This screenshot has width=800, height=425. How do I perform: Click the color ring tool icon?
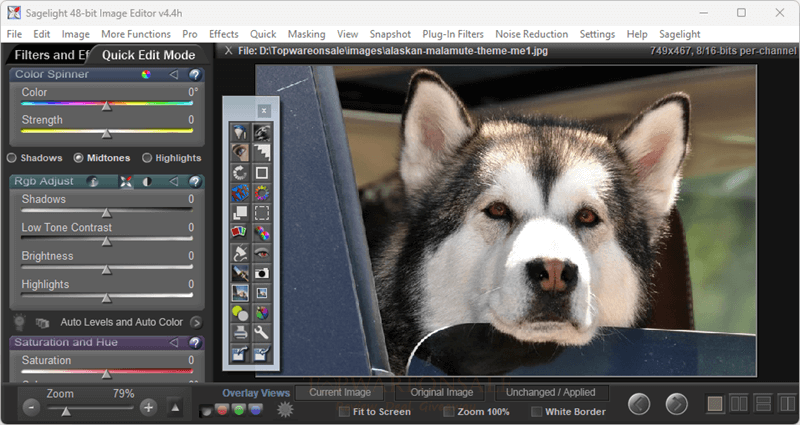pyautogui.click(x=261, y=193)
